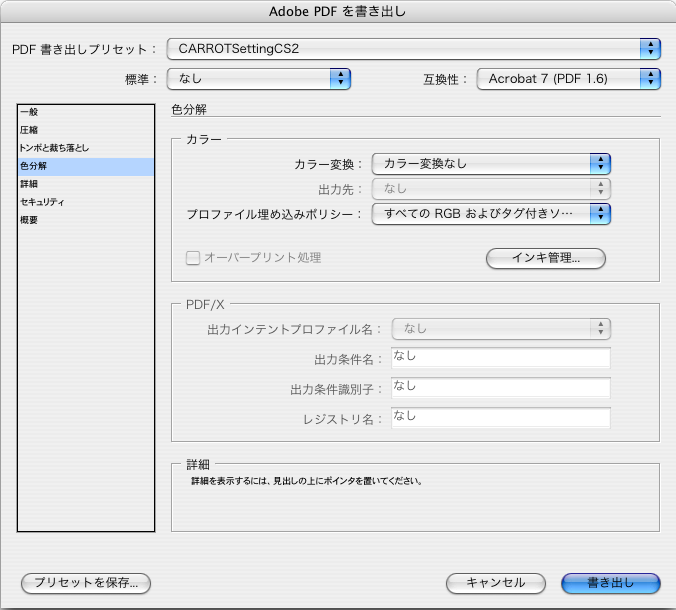Click the 書き出し export button
The width and height of the screenshot is (676, 610).
pos(611,583)
